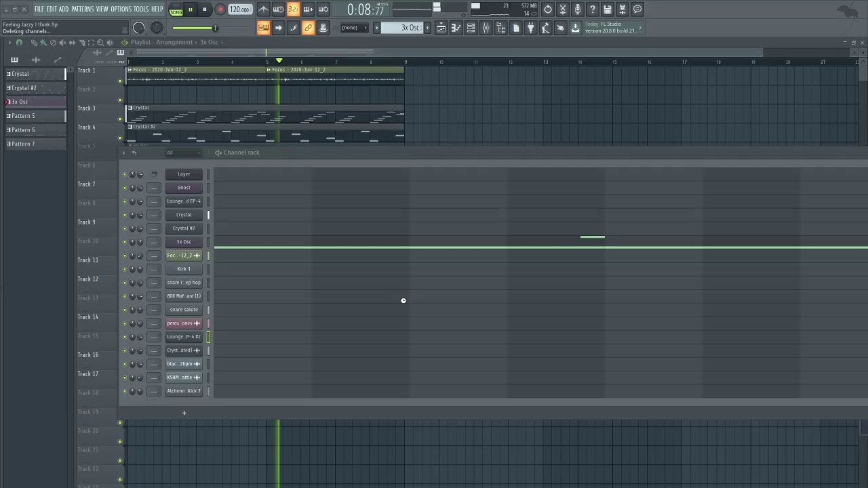Toggle the step editing mode icon

[293, 28]
